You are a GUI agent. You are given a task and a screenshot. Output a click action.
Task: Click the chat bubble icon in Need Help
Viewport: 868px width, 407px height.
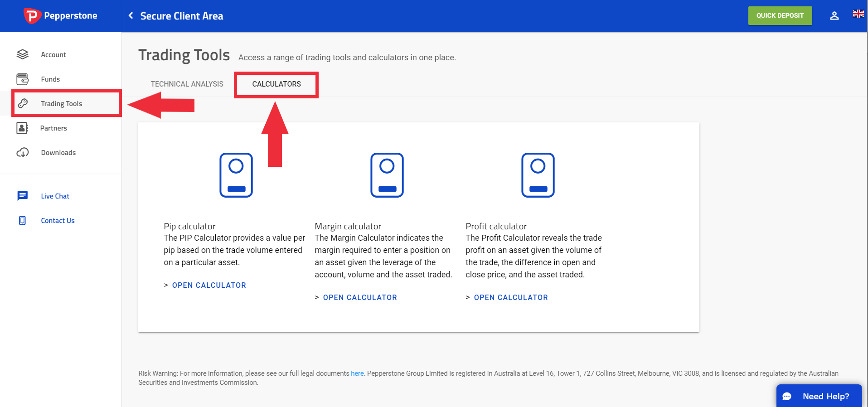click(x=787, y=396)
